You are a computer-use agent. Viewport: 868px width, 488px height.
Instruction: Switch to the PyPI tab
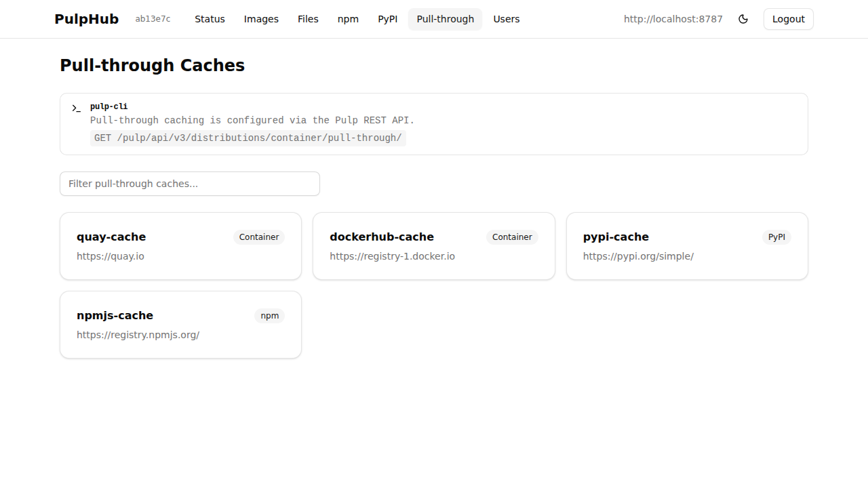pos(387,19)
